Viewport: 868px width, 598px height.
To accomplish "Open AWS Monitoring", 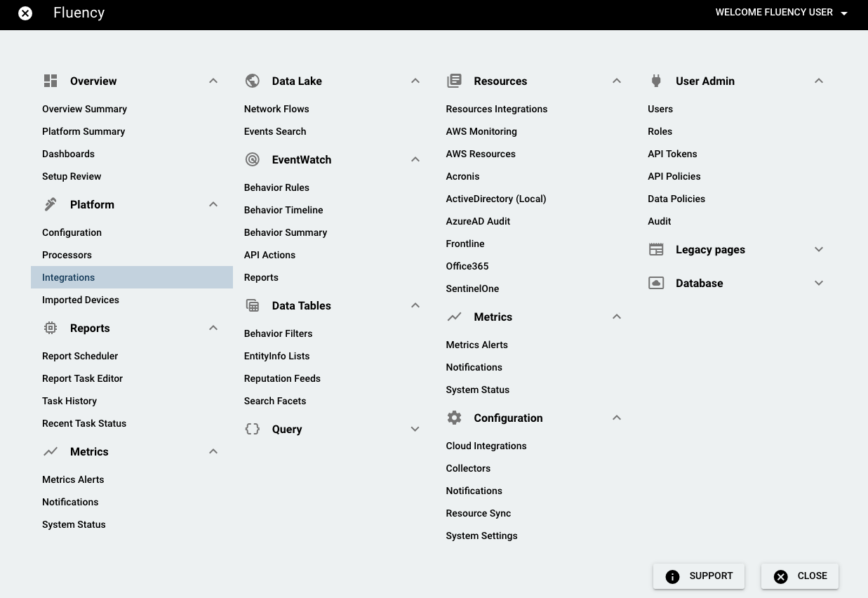I will pos(481,131).
